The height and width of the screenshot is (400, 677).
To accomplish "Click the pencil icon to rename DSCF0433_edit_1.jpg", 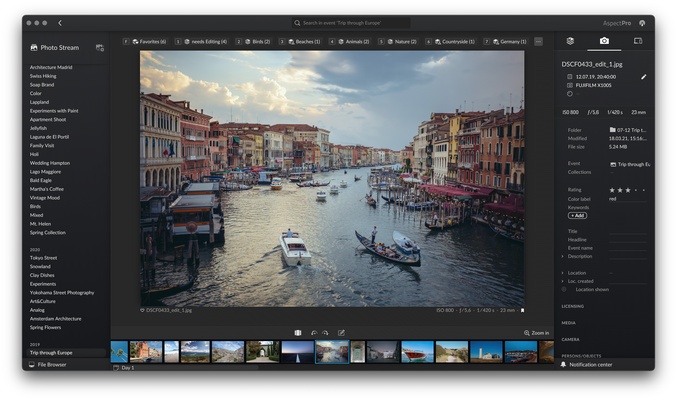I will [643, 76].
